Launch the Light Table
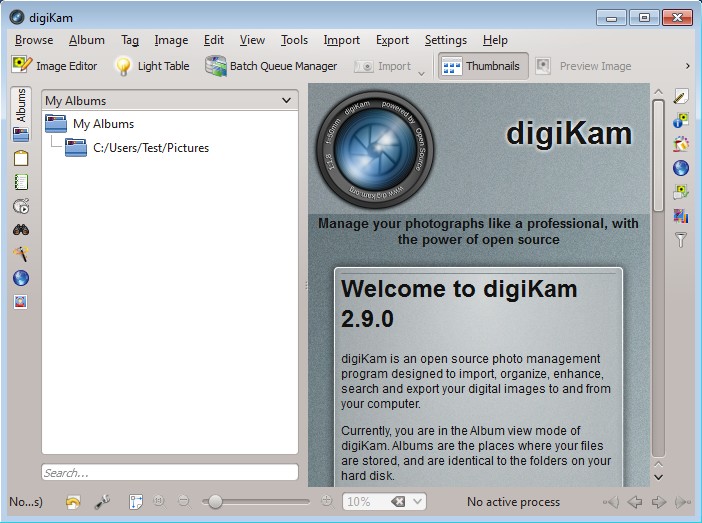This screenshot has height=523, width=702. click(x=152, y=66)
